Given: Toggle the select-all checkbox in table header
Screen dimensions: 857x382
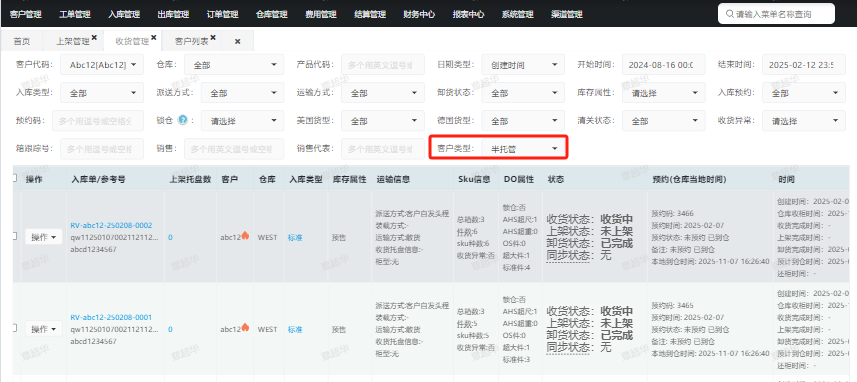Looking at the screenshot, I should click(15, 178).
